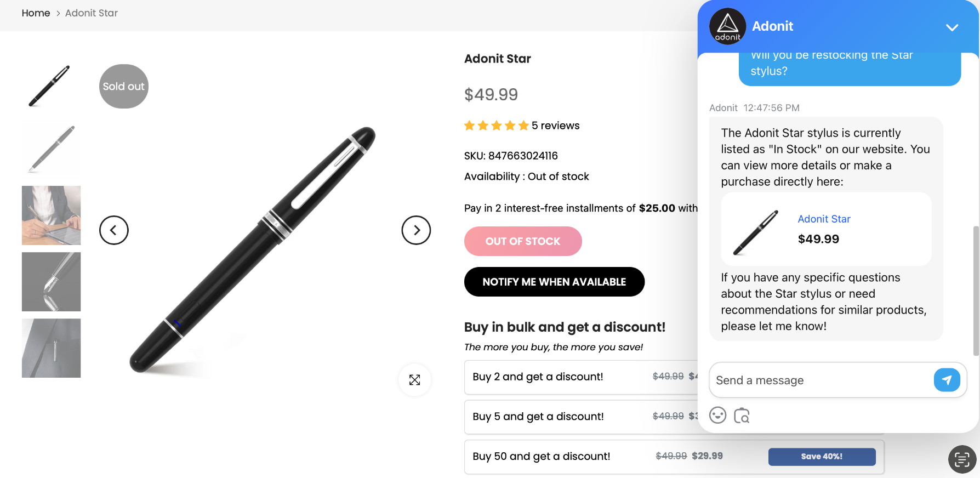Screen dimensions: 980x478
Task: Select the first black stylus thumbnail
Action: tap(51, 86)
